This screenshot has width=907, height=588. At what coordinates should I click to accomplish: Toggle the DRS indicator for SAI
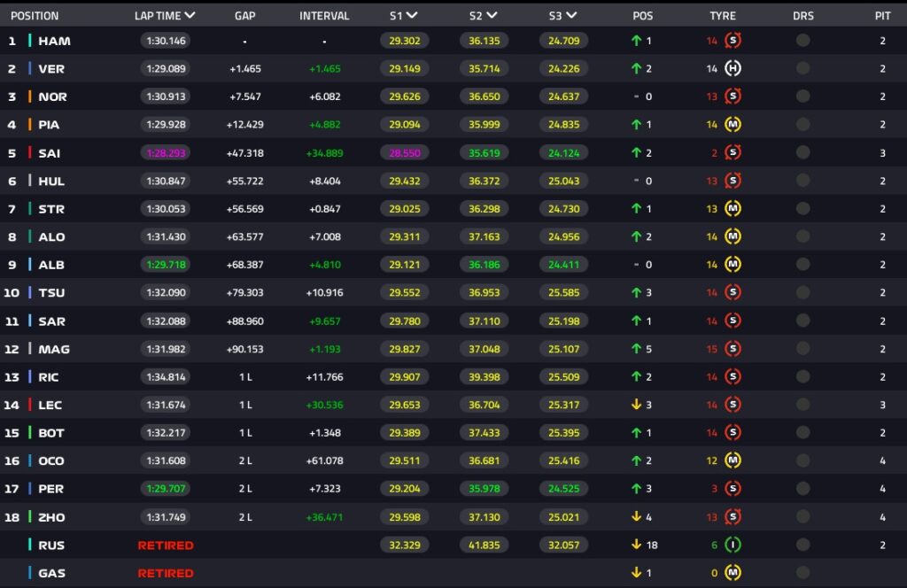[x=802, y=153]
